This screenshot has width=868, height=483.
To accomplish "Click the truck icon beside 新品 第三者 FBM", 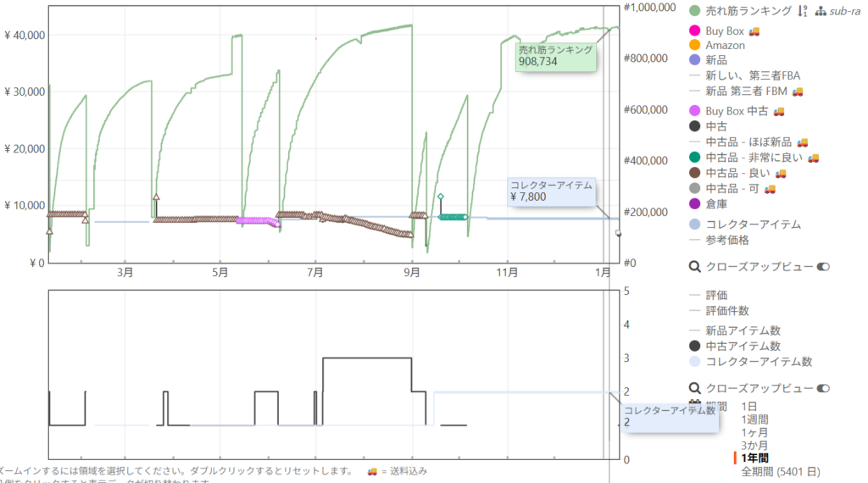I will coord(797,91).
